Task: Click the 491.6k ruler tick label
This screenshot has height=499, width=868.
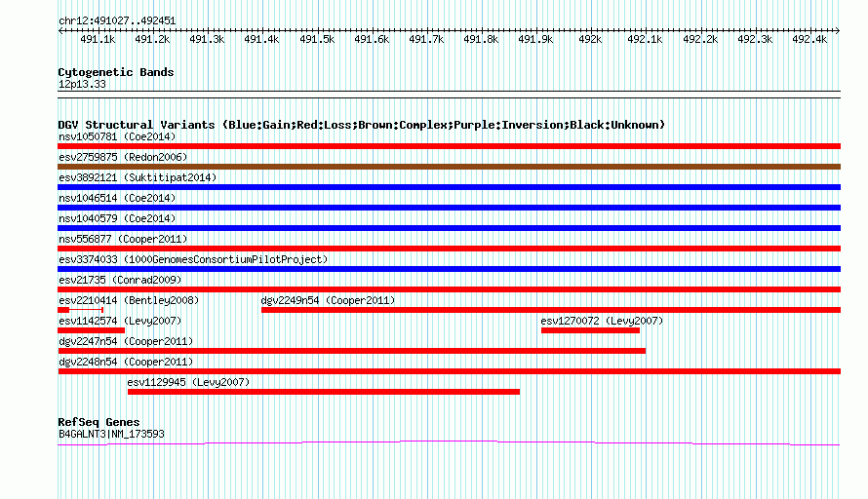Action: 372,39
